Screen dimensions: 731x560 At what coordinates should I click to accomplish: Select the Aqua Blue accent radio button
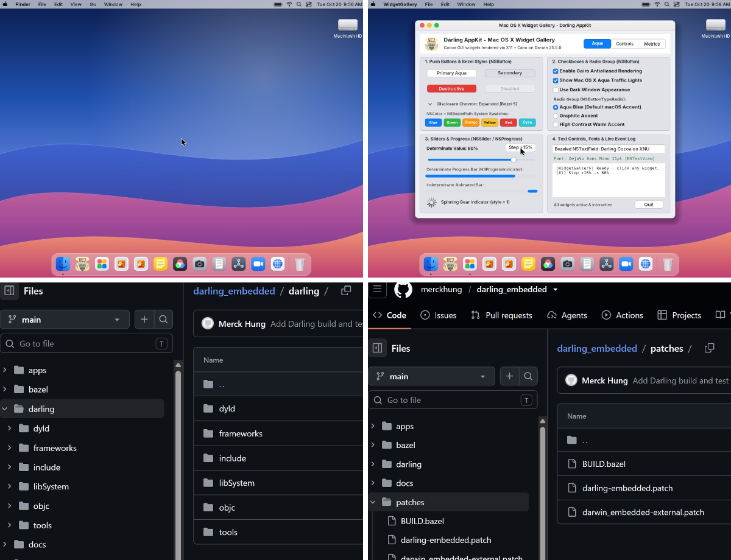coord(556,107)
